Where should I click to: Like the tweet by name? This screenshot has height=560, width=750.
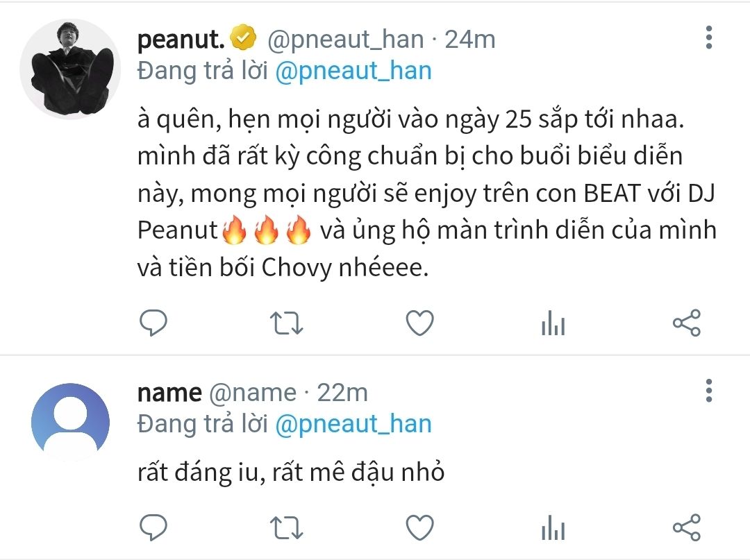click(419, 527)
